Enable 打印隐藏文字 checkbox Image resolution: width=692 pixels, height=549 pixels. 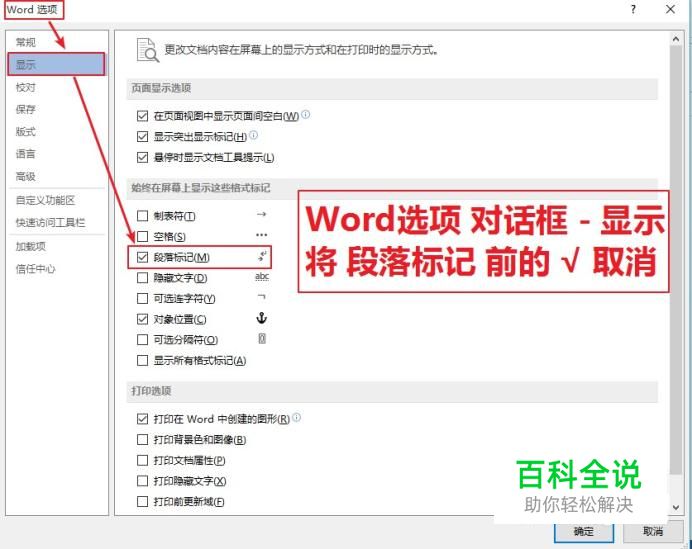coord(142,481)
